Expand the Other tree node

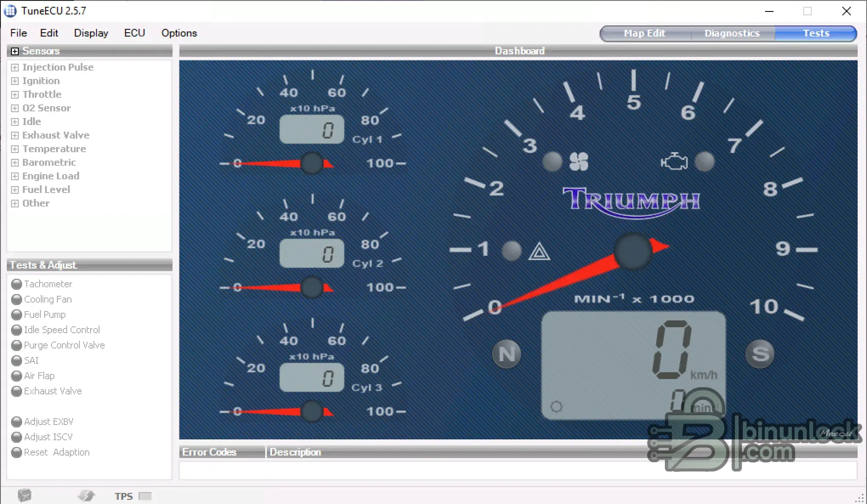[15, 203]
